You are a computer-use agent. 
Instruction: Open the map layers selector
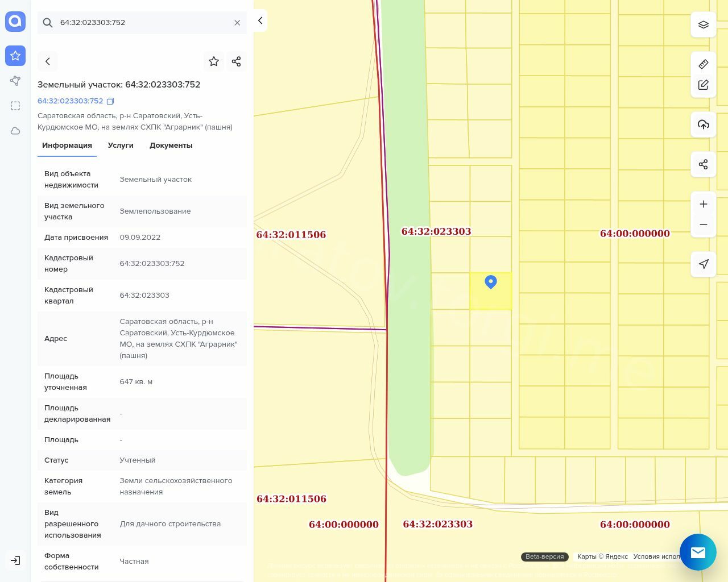(703, 25)
